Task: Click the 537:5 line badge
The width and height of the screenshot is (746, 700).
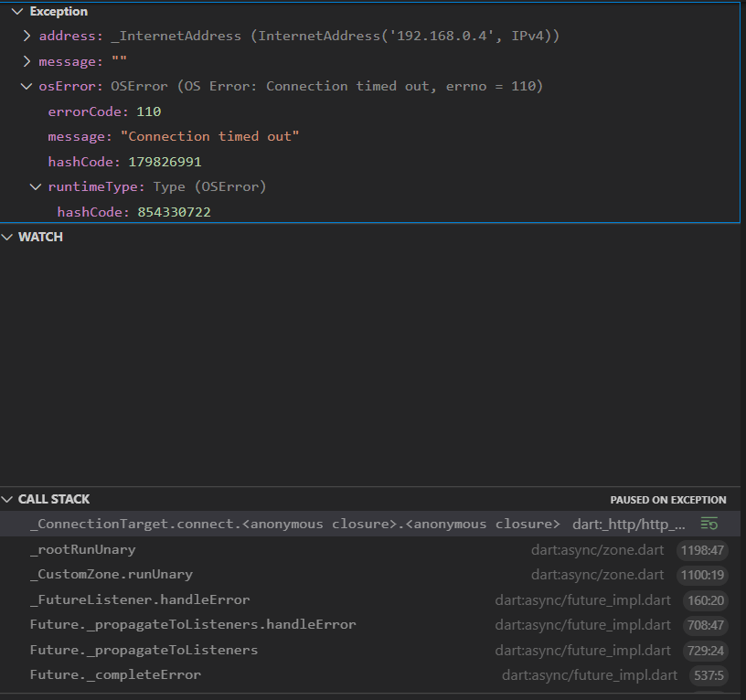Action: (709, 675)
